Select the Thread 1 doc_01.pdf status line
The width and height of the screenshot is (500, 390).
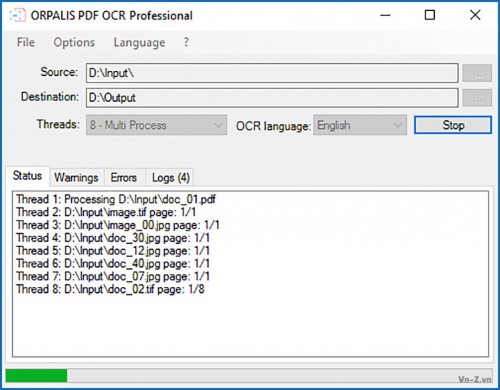[116, 199]
